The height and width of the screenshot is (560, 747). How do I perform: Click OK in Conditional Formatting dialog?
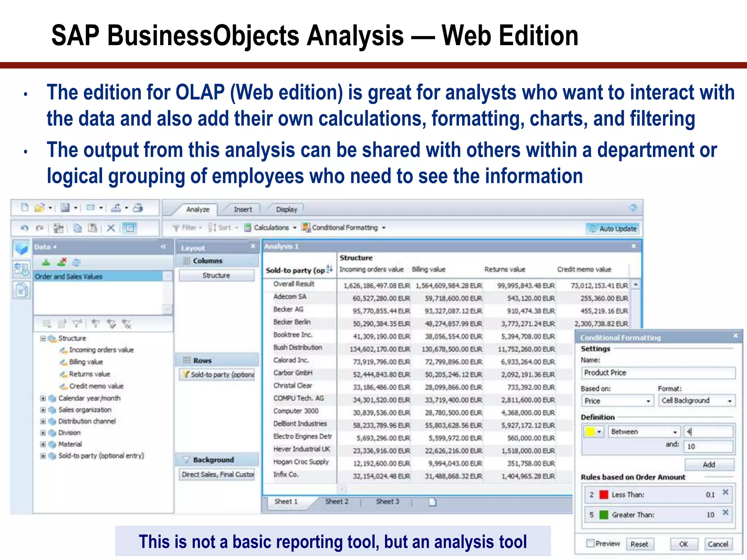click(x=684, y=544)
